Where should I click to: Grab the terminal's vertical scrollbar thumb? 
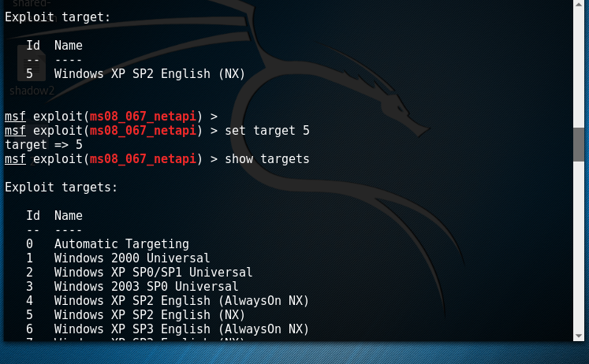579,144
